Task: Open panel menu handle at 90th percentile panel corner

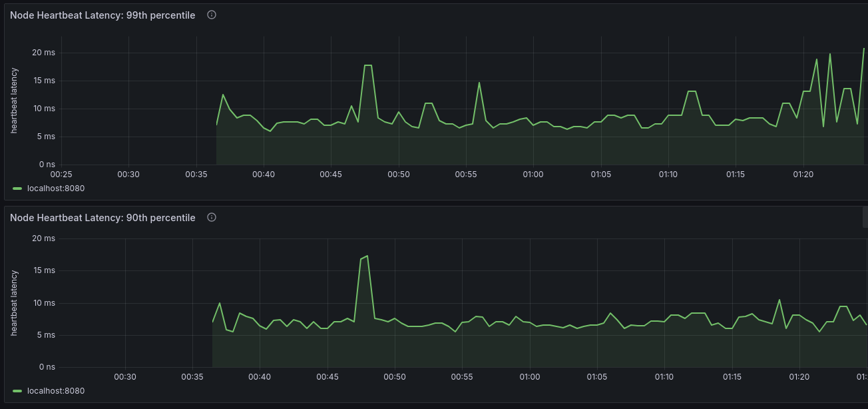Action: 865,217
